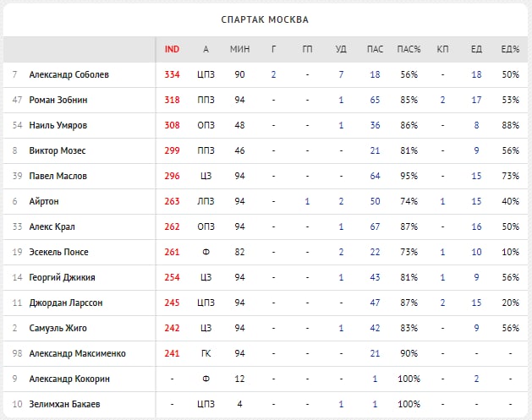Click the Г column header
Viewport: 532px width, 420px height.
point(273,49)
